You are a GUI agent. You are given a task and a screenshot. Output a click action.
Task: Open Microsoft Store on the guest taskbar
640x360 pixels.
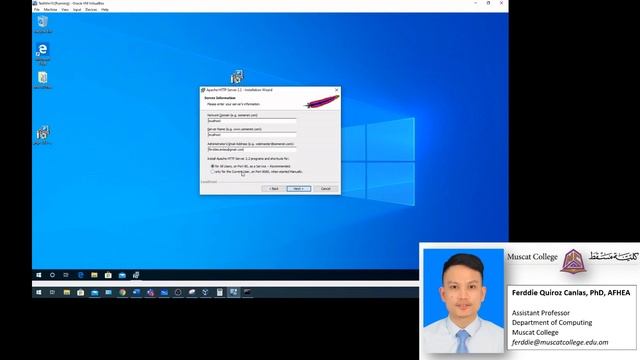click(x=108, y=275)
